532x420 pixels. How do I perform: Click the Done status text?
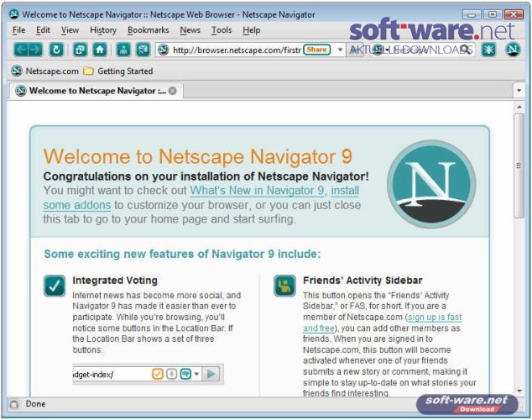pos(35,404)
